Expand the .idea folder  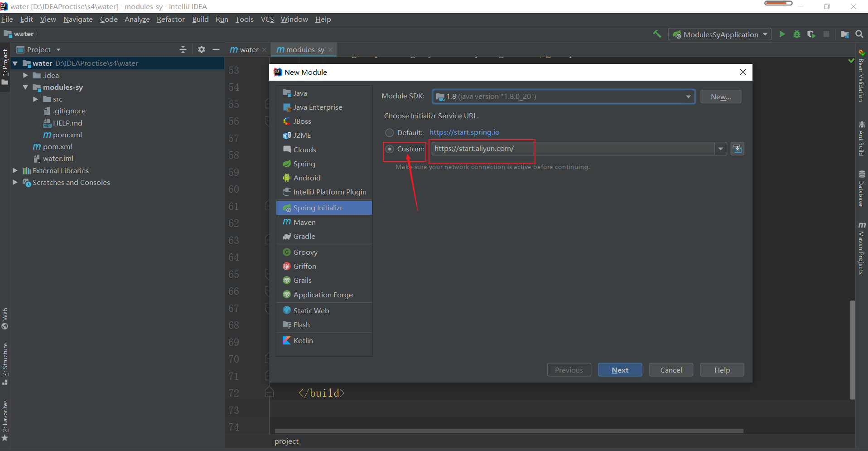[x=25, y=75]
